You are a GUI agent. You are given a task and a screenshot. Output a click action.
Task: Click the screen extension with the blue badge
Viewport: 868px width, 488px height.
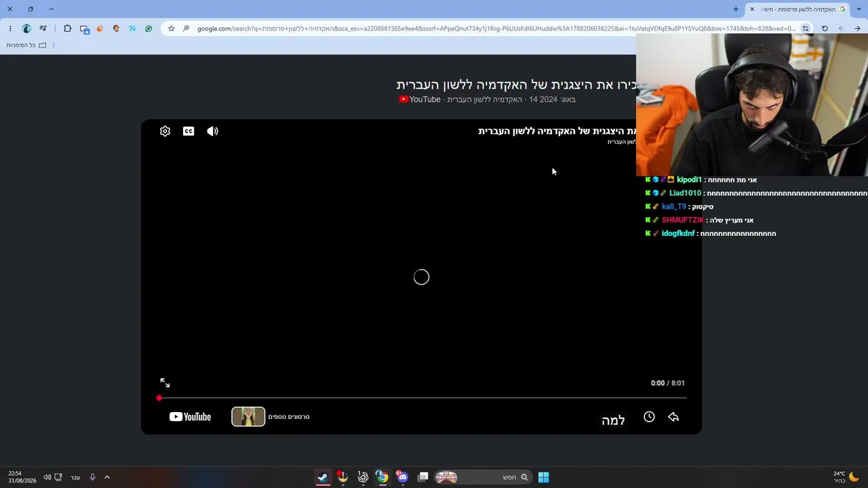click(84, 29)
